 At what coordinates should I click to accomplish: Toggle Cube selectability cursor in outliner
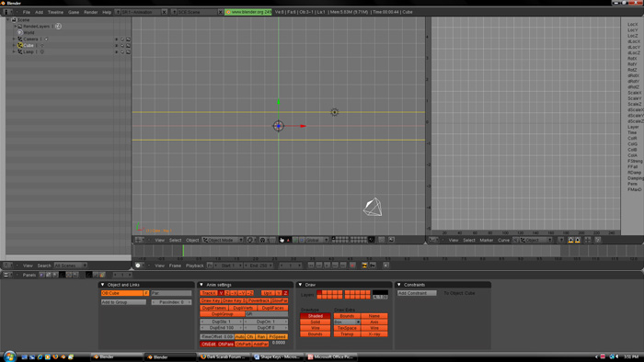[x=122, y=46]
